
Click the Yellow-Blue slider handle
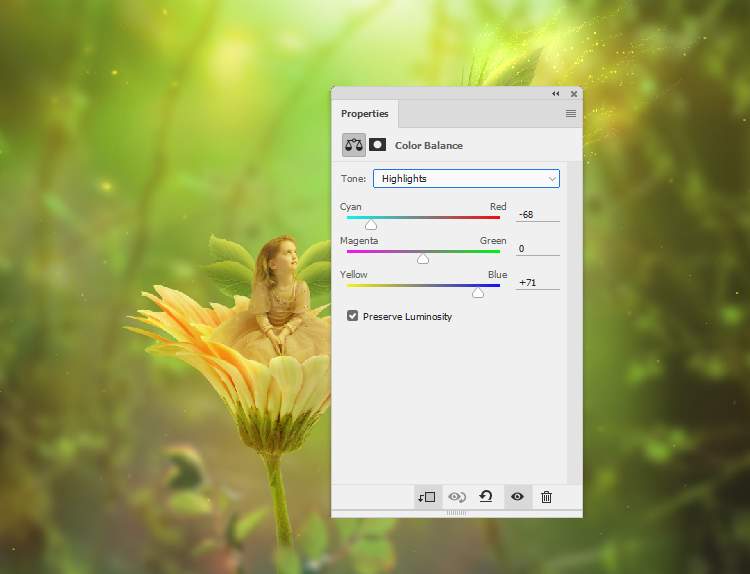(478, 293)
